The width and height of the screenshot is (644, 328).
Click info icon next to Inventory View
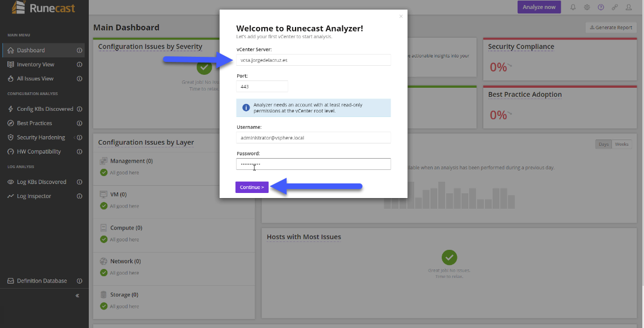[80, 65]
